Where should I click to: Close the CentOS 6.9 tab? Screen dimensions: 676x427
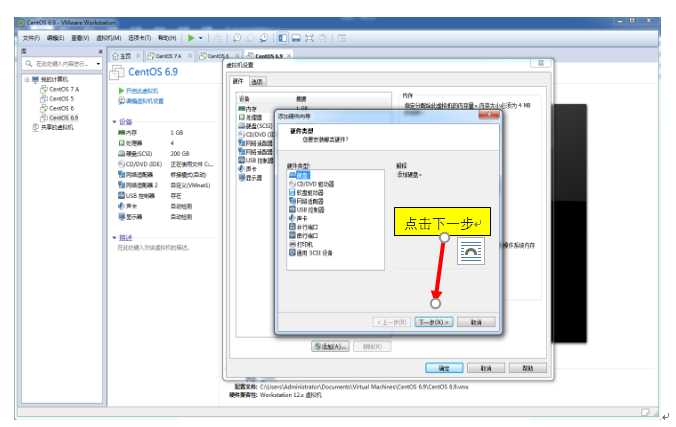click(x=289, y=56)
